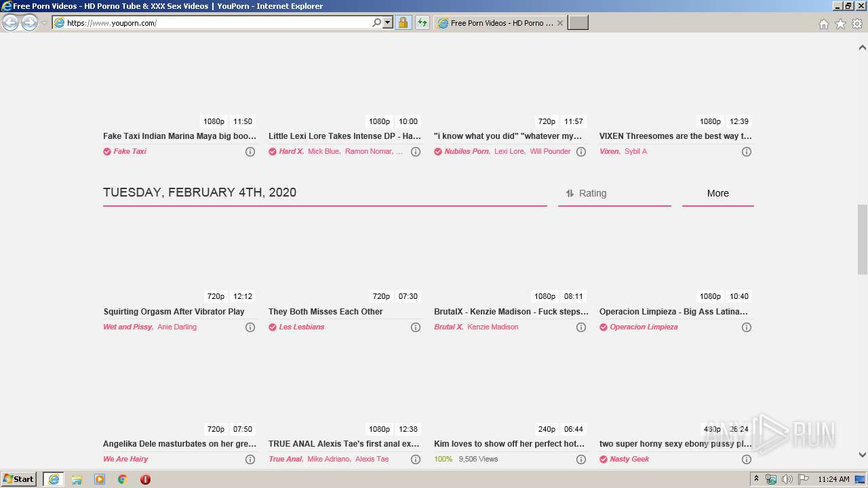Open the Mick Blue performer link

(x=323, y=151)
